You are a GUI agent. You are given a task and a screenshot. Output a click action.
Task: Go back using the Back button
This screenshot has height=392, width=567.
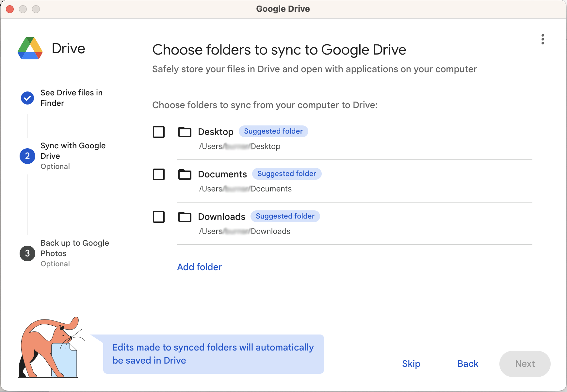coord(468,364)
